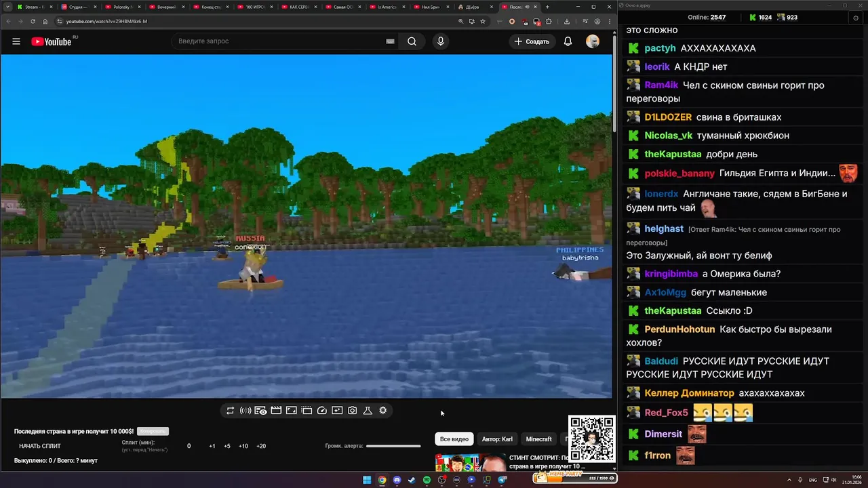Click username pactyh in chat
The width and height of the screenshot is (868, 488).
pyautogui.click(x=660, y=48)
